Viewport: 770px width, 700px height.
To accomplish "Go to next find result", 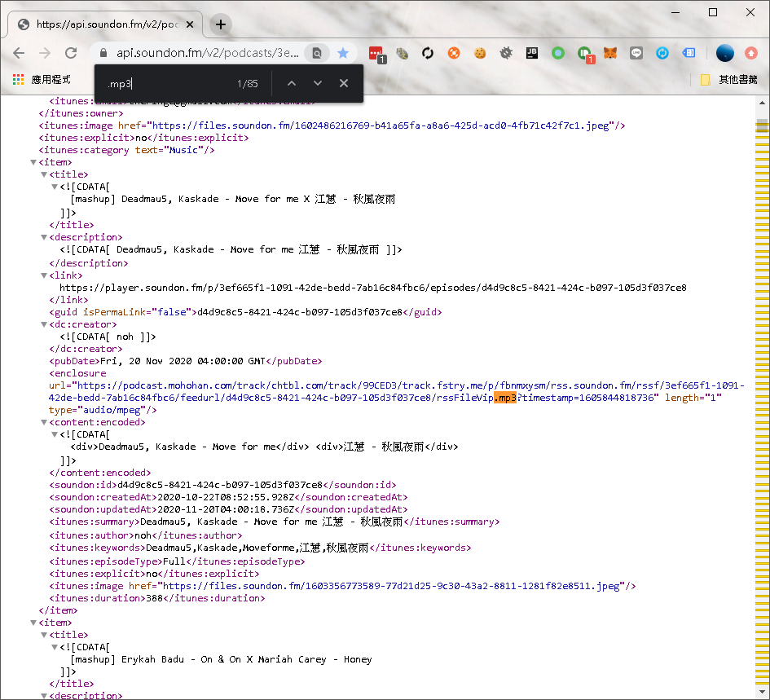I will coord(318,83).
